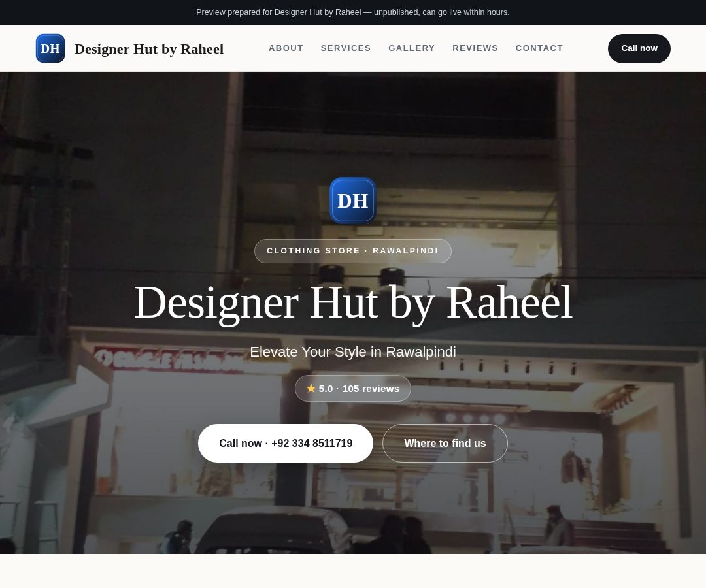Open the Services nav link
706x588 pixels.
click(346, 48)
